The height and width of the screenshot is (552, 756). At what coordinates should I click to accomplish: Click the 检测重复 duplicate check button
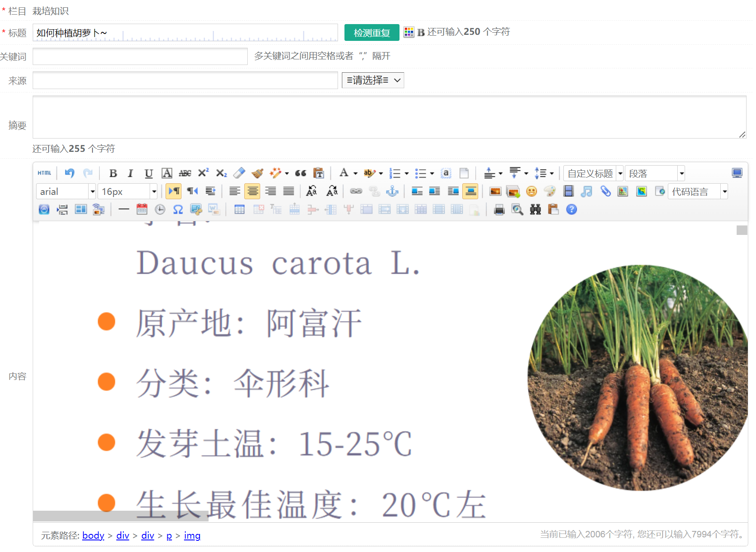pyautogui.click(x=372, y=32)
